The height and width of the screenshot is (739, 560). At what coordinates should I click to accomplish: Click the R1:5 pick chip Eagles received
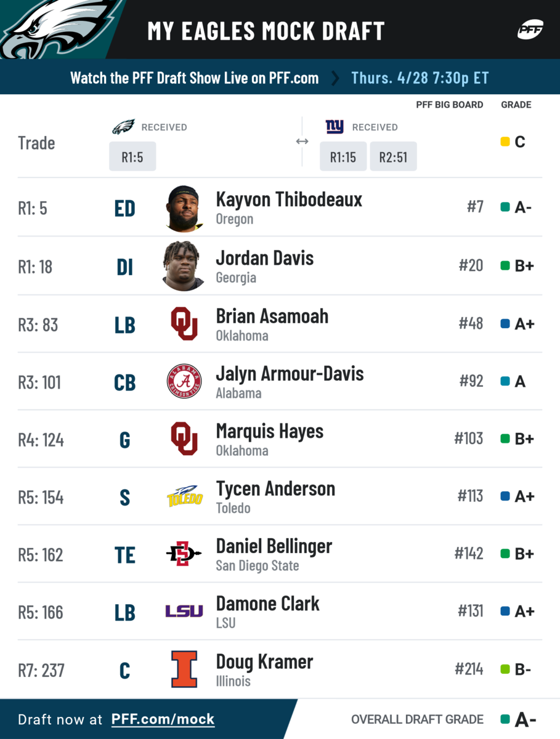[132, 157]
